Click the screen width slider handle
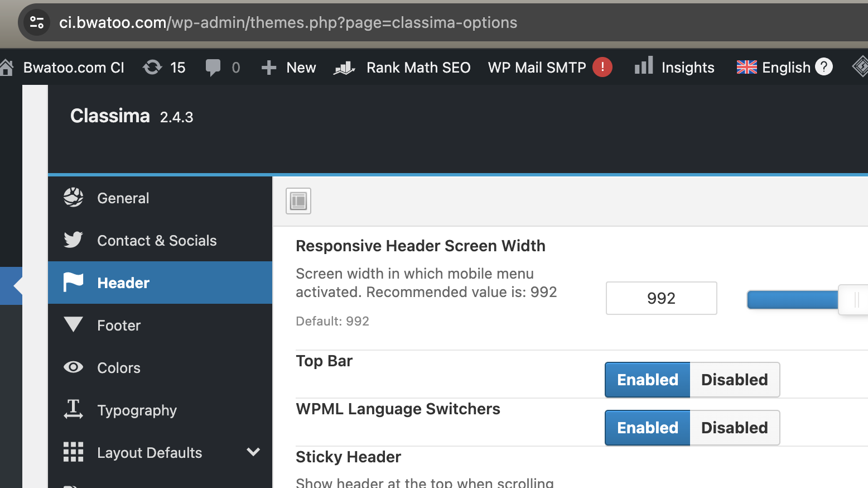Screen dimensions: 868x488 point(853,300)
